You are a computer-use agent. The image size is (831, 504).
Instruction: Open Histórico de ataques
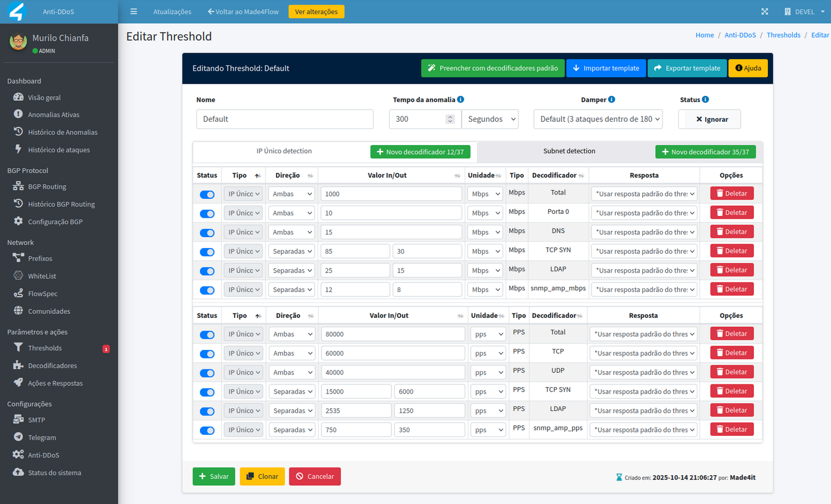[59, 150]
